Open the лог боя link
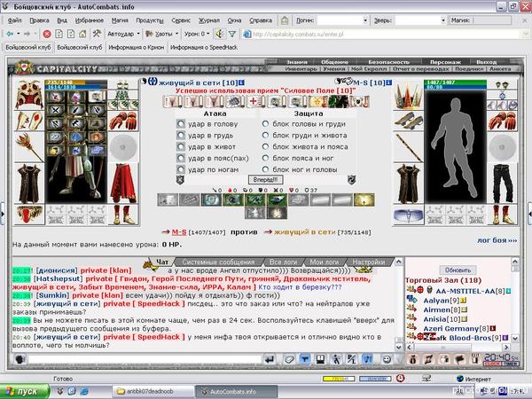 tap(497, 240)
